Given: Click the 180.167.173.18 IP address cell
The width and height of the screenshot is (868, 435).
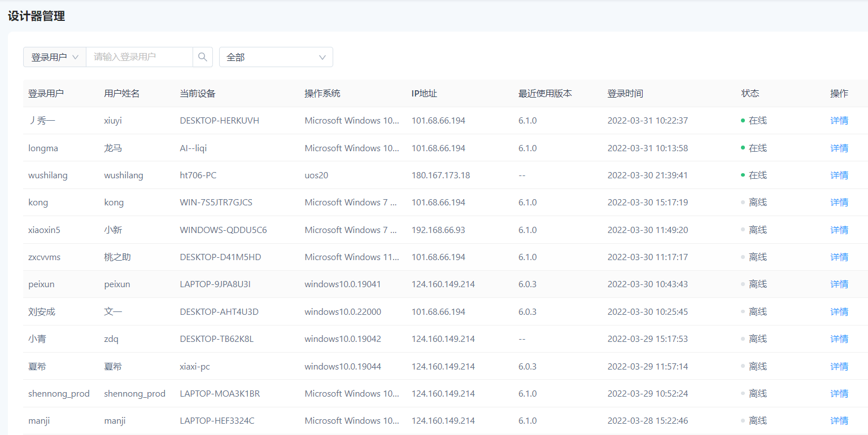Looking at the screenshot, I should pos(440,175).
